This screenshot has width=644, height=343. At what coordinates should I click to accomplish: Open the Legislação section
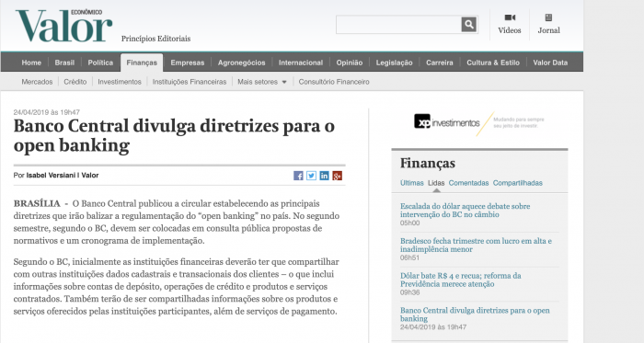point(394,63)
